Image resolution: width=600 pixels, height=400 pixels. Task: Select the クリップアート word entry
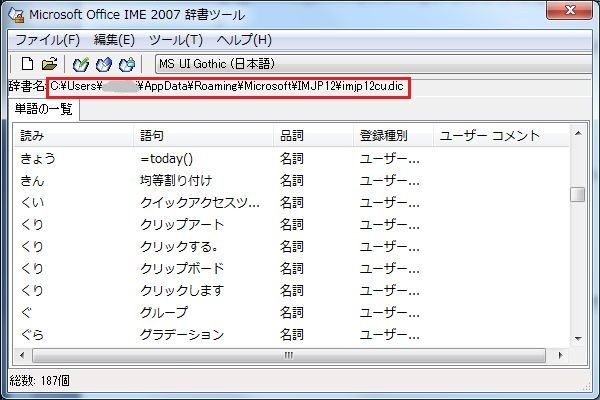point(182,224)
